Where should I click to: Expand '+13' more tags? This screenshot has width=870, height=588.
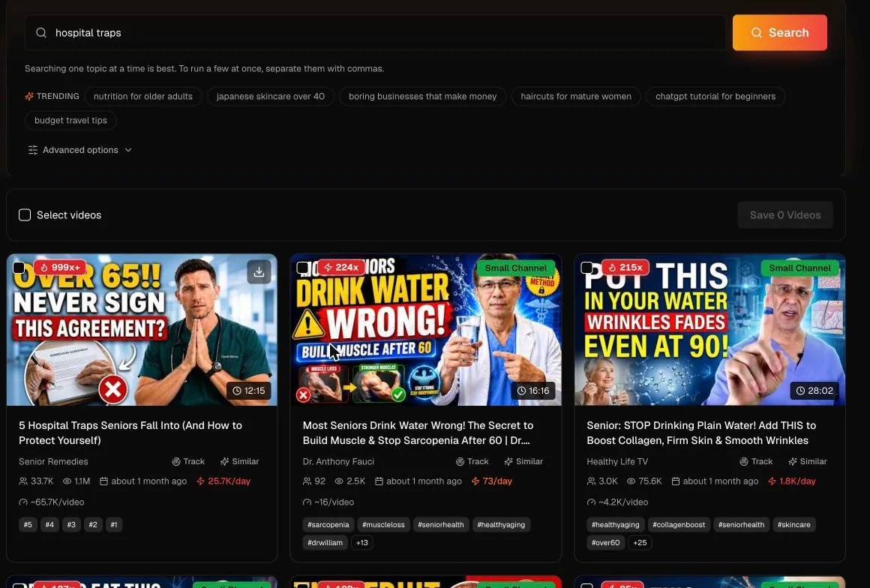point(362,542)
